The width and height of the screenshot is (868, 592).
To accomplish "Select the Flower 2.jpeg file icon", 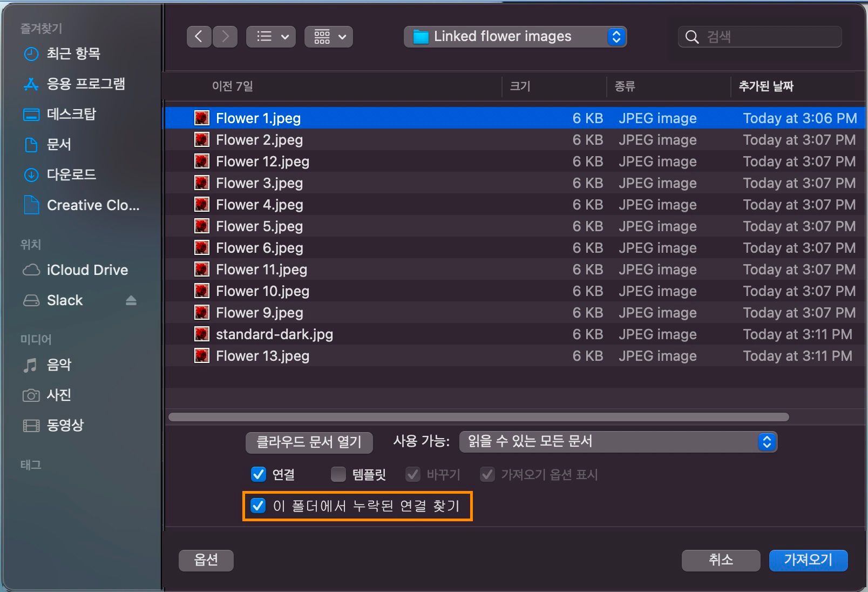I will tap(202, 140).
